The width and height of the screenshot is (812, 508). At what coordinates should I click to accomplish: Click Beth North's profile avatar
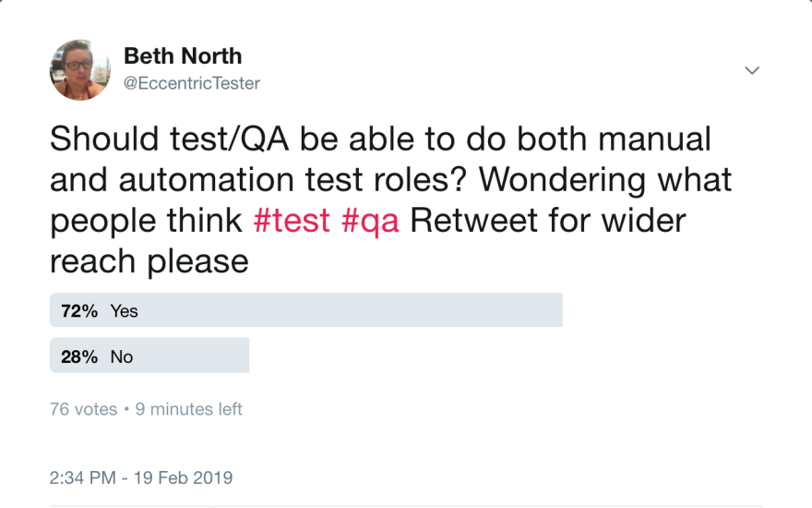coord(80,70)
